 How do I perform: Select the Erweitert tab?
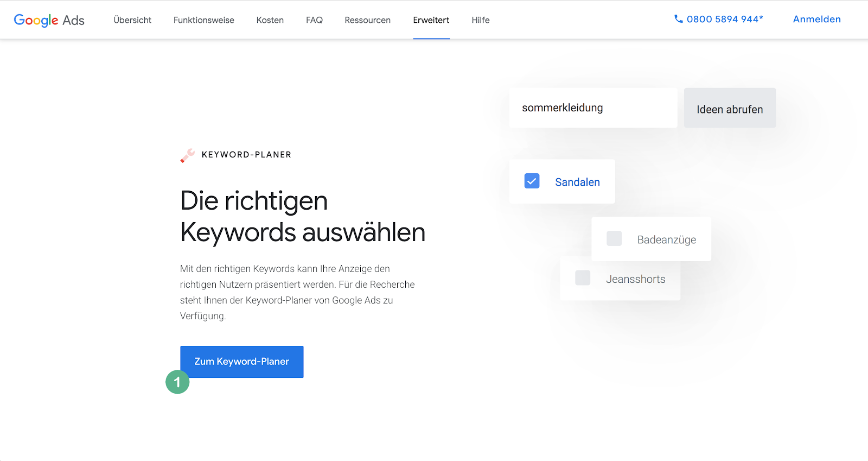[x=431, y=20]
